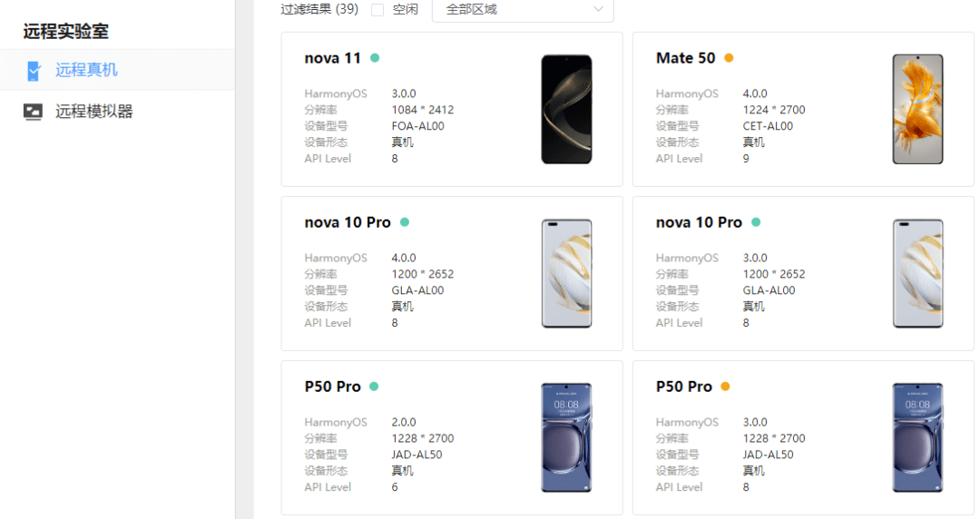Viewport: 980px width, 519px height.
Task: Expand the region list using the chevron arrow
Action: pos(598,9)
